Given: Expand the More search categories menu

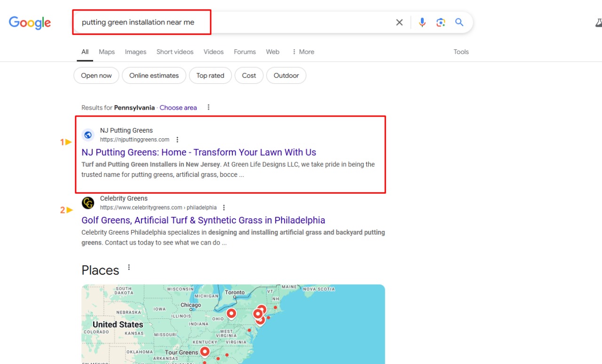Looking at the screenshot, I should [303, 52].
